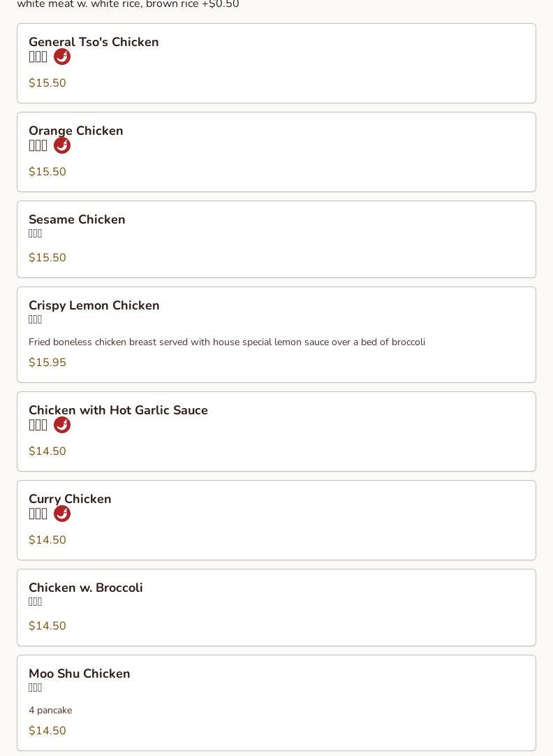Viewport: 553px width, 756px height.
Task: Click the "4 pancake" note under Moo Shu Chicken
Action: (x=50, y=710)
